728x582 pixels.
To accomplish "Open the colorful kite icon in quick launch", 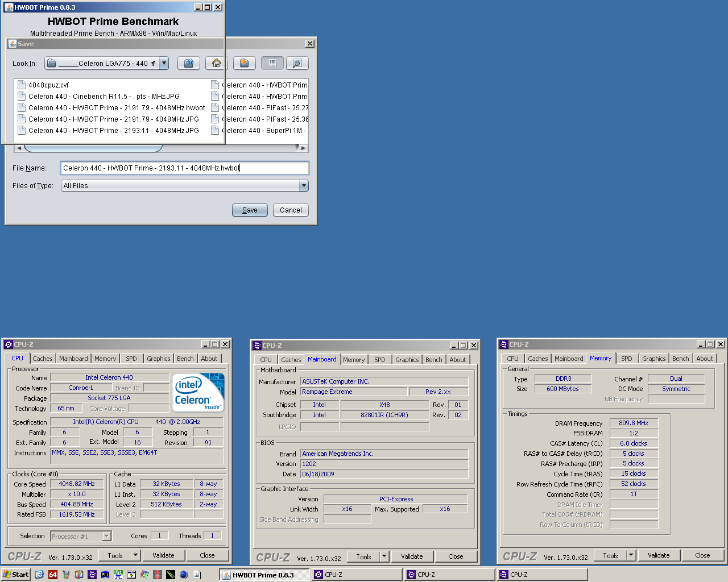I will coord(144,575).
